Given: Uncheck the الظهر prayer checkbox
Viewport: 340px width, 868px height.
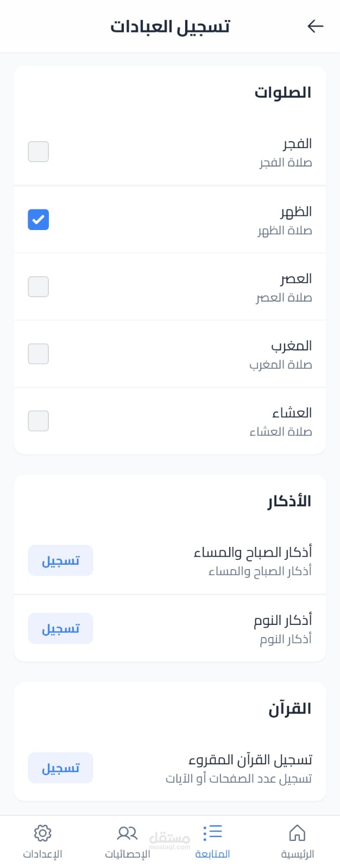Looking at the screenshot, I should (x=39, y=220).
